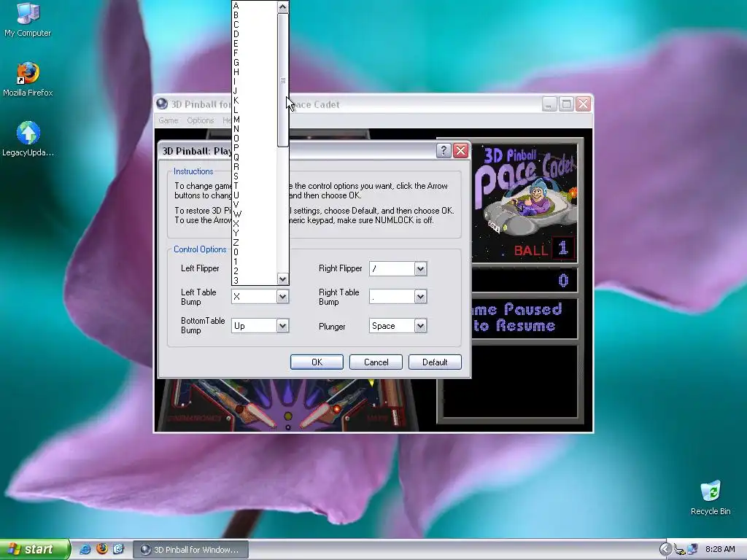Click OK to confirm controls

(317, 362)
